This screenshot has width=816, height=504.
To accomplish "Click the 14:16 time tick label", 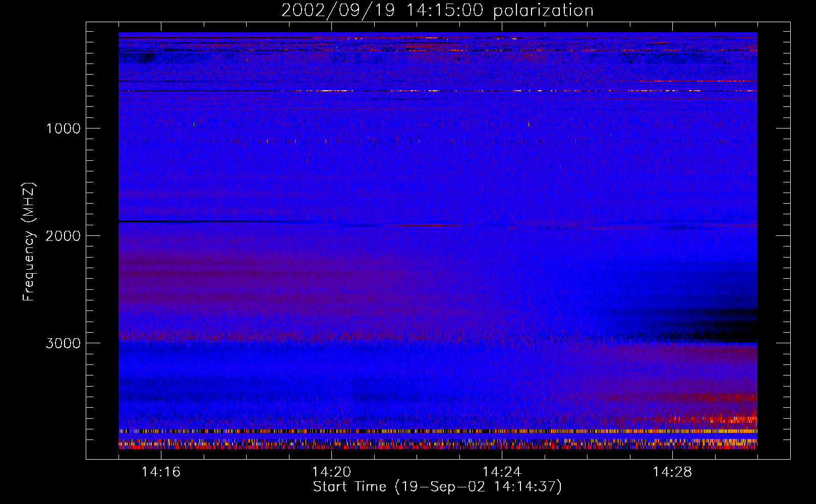I will (161, 472).
